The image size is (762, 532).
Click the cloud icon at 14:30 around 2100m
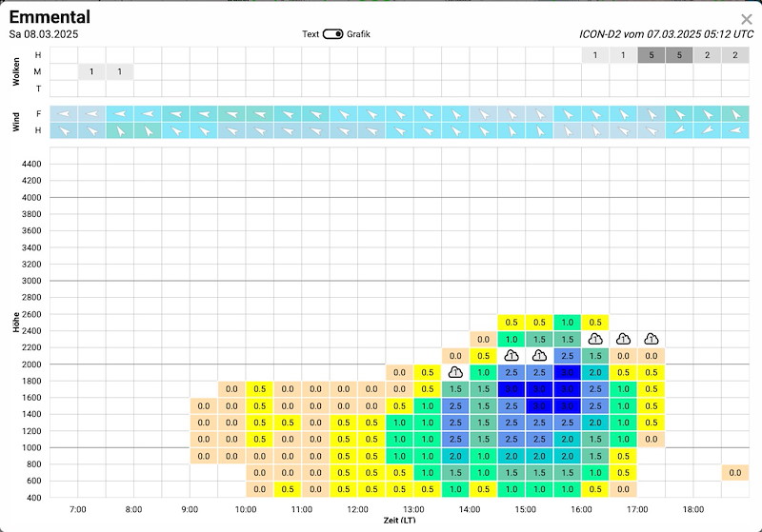click(x=511, y=356)
